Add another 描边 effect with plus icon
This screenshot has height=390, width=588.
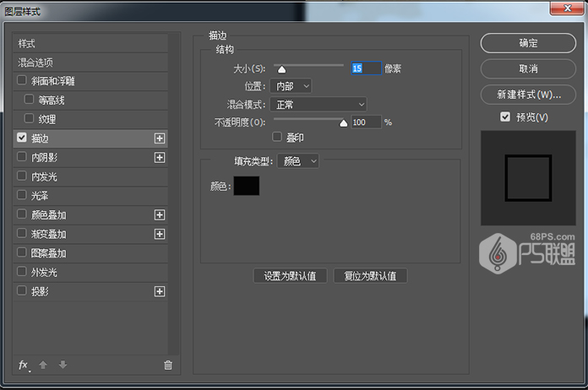(160, 138)
